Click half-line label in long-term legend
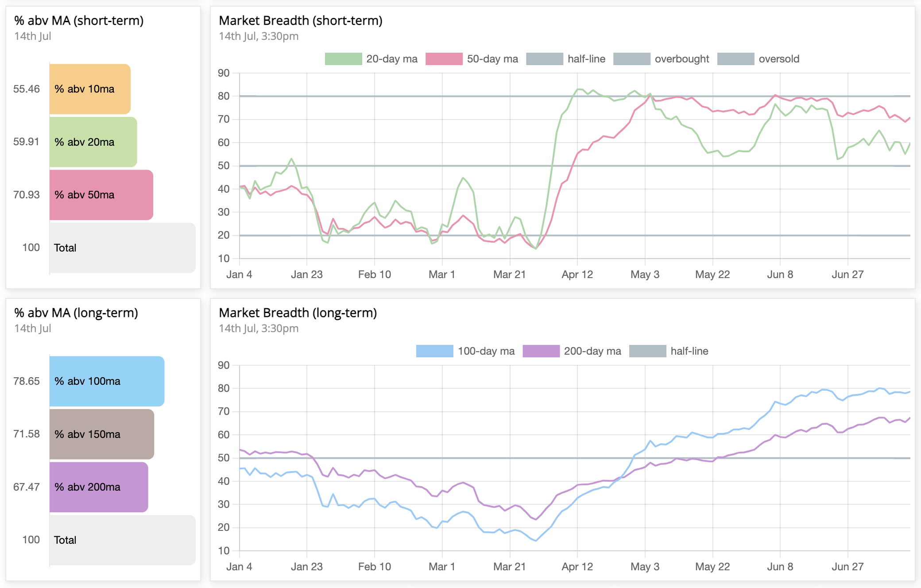This screenshot has width=921, height=588. point(689,351)
